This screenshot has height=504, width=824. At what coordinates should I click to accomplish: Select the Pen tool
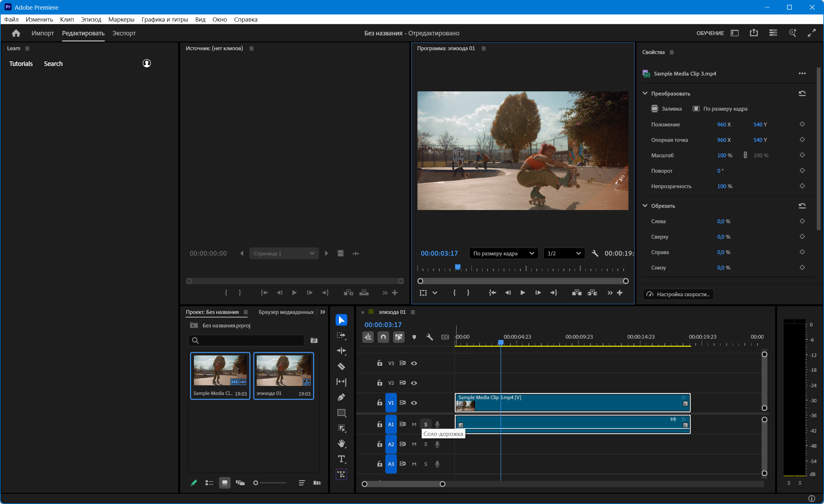click(x=341, y=397)
